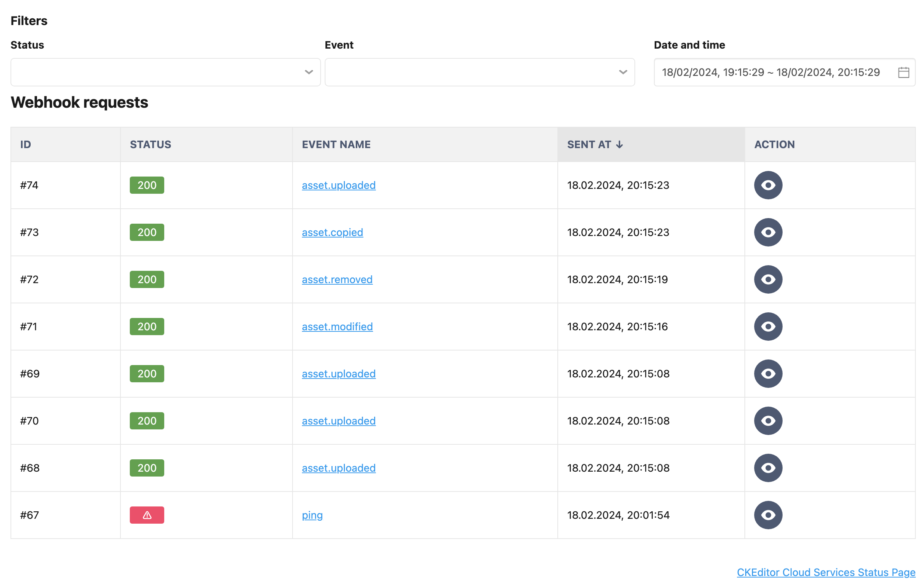View failed ping request #67 details
The width and height of the screenshot is (921, 588).
pos(768,515)
